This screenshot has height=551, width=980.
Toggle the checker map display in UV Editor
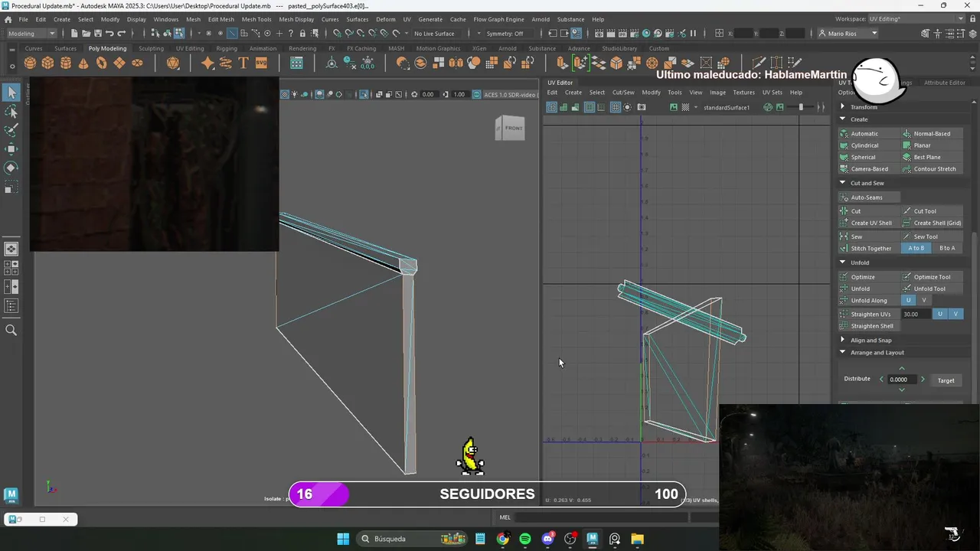tap(685, 107)
